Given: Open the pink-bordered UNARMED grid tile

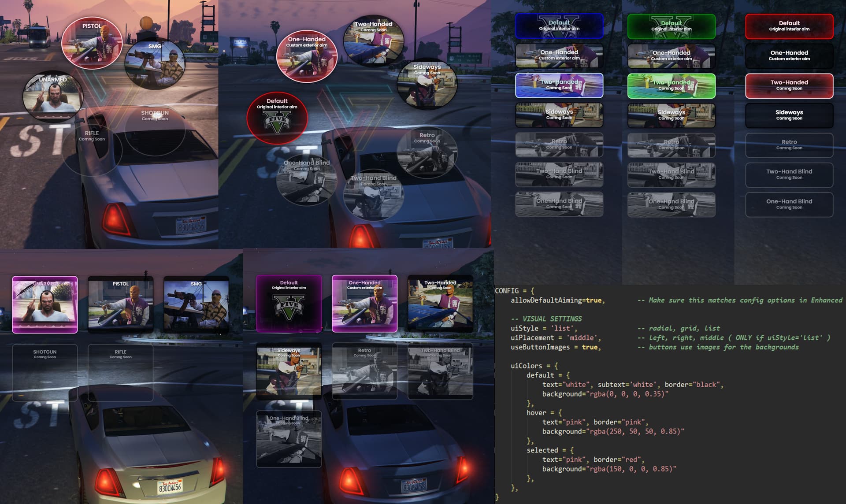Looking at the screenshot, I should pyautogui.click(x=45, y=304).
